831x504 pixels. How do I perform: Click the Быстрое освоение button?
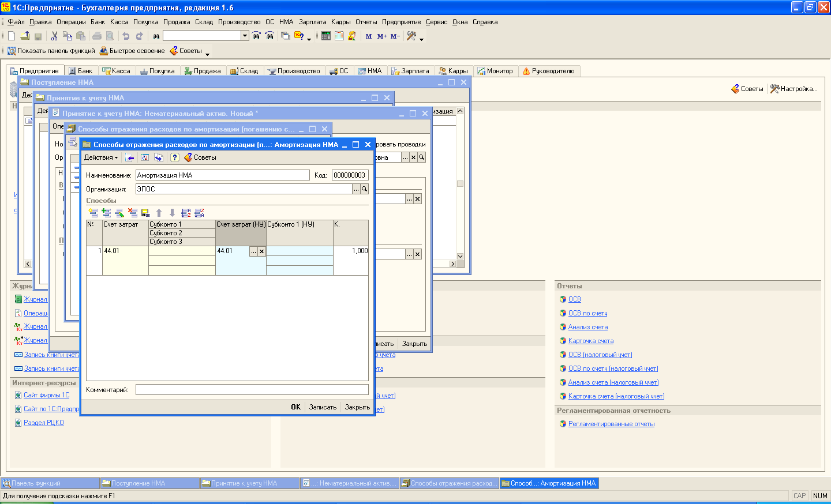132,51
